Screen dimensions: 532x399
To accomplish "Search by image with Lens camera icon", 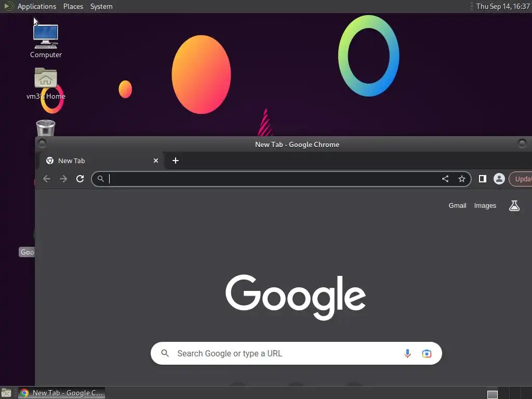I will pos(427,353).
